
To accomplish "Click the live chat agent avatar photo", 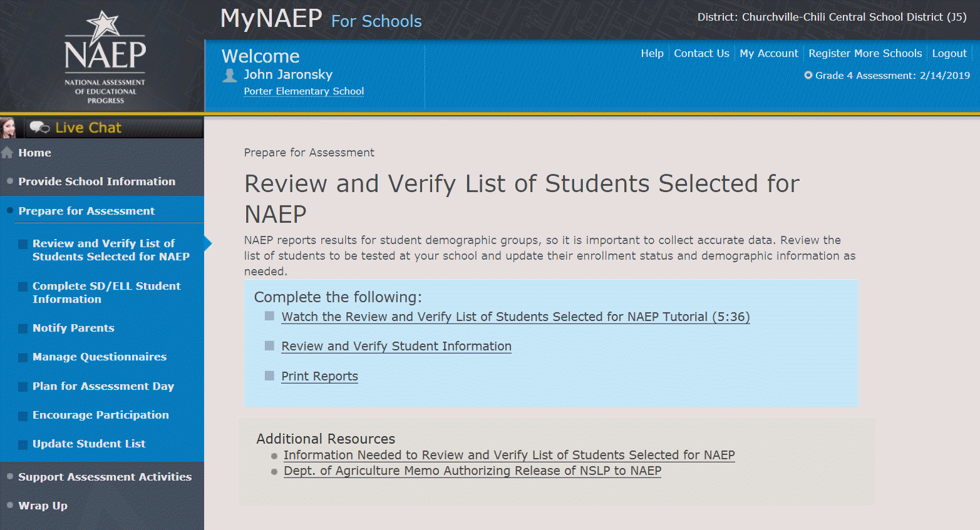I will [x=9, y=128].
